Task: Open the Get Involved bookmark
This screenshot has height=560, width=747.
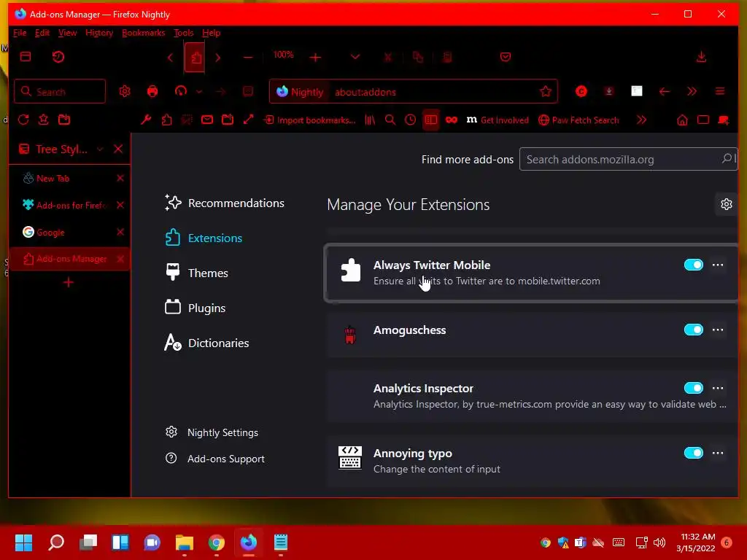Action: click(x=498, y=120)
